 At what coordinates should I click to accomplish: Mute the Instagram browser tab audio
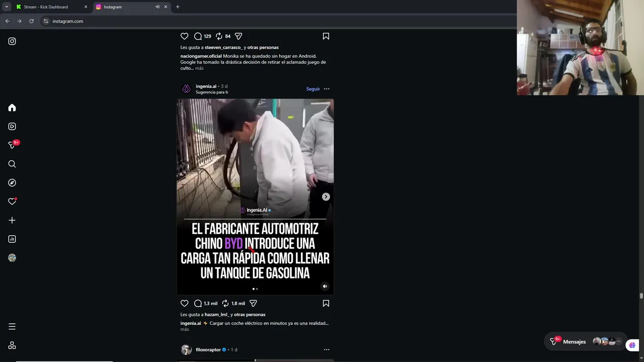(x=157, y=7)
